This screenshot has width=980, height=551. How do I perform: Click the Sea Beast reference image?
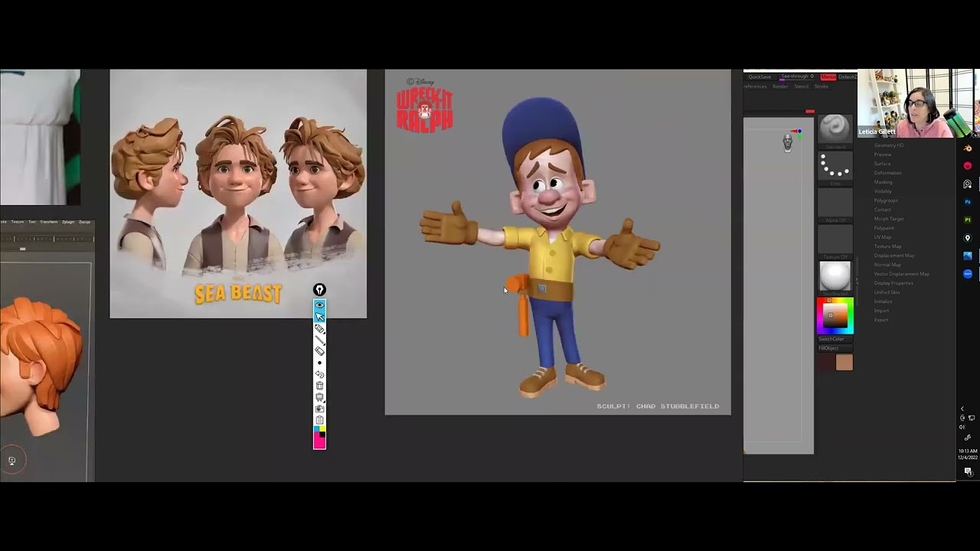point(238,194)
